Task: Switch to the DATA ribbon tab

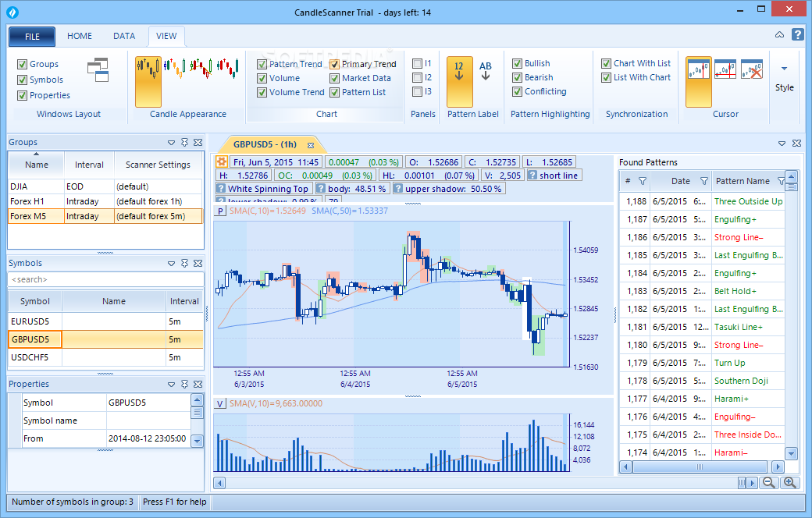Action: [x=124, y=36]
